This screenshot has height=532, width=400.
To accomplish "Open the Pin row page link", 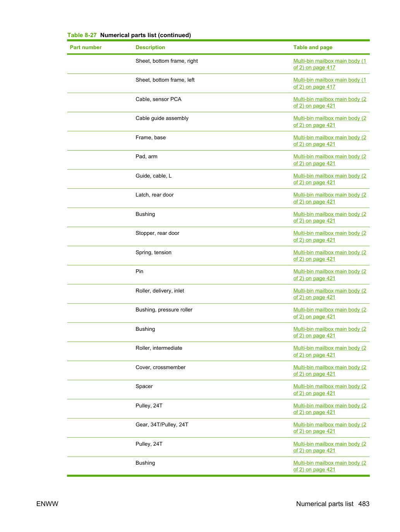I will [x=330, y=275].
